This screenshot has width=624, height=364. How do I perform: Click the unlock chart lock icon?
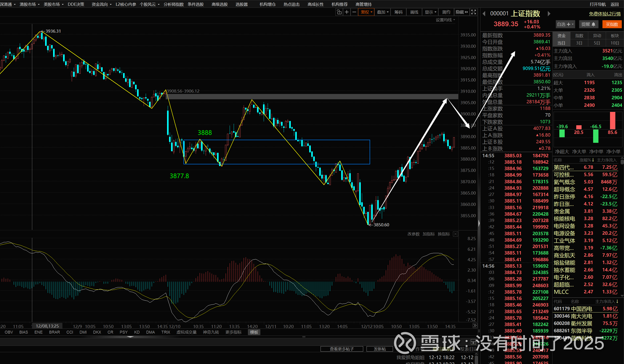pyautogui.click(x=339, y=12)
